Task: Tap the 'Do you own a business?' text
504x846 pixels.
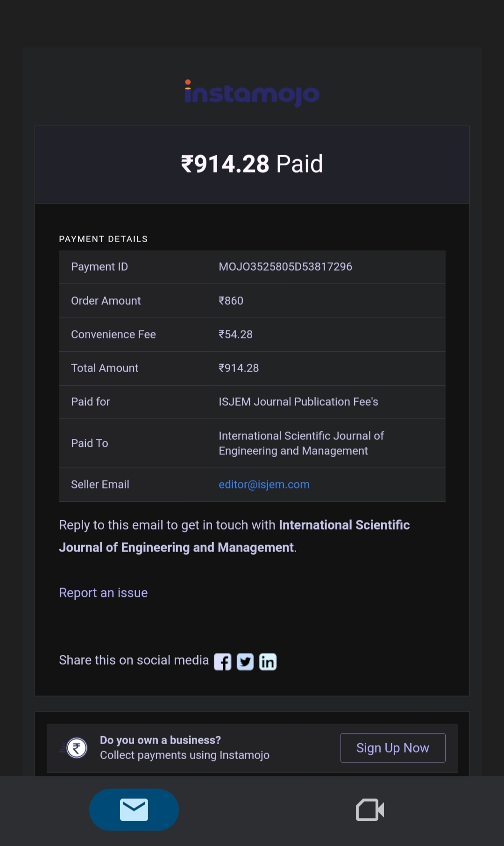Action: point(160,740)
